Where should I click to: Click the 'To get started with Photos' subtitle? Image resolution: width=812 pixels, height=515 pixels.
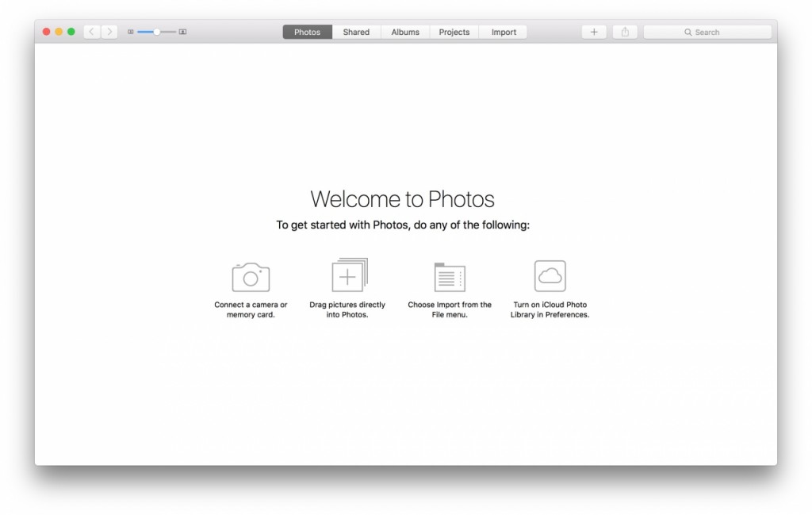click(402, 225)
